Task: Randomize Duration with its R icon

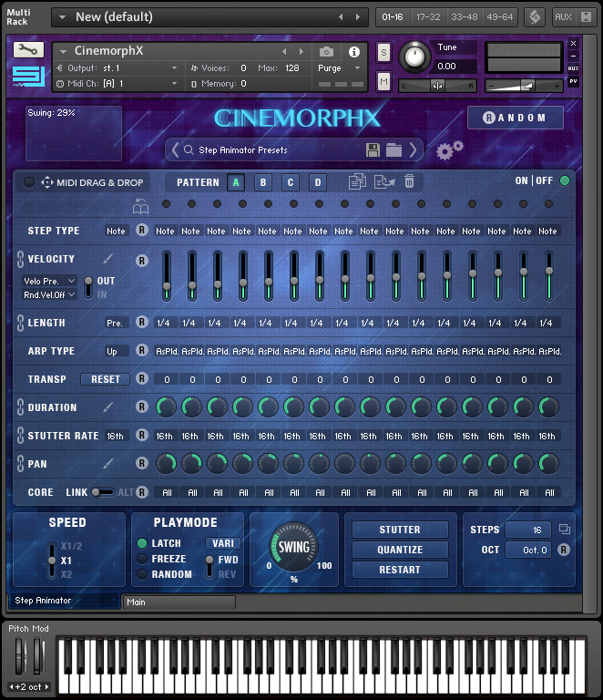Action: tap(142, 407)
